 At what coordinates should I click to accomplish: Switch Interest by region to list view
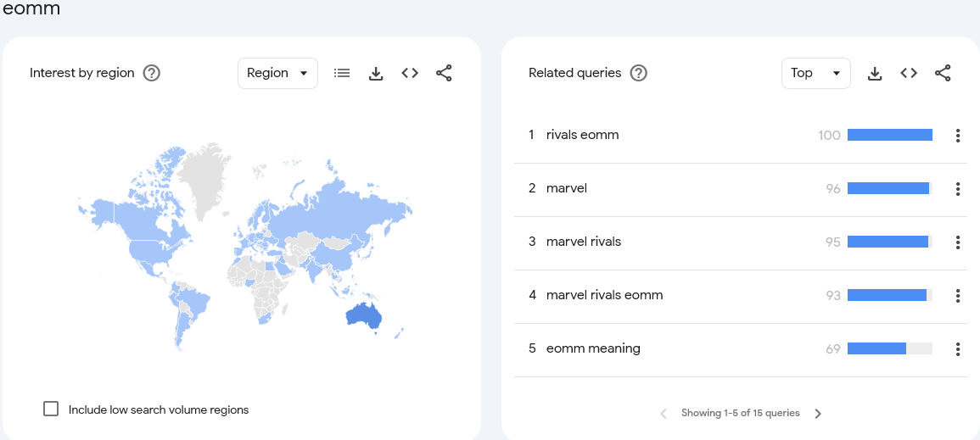coord(342,73)
